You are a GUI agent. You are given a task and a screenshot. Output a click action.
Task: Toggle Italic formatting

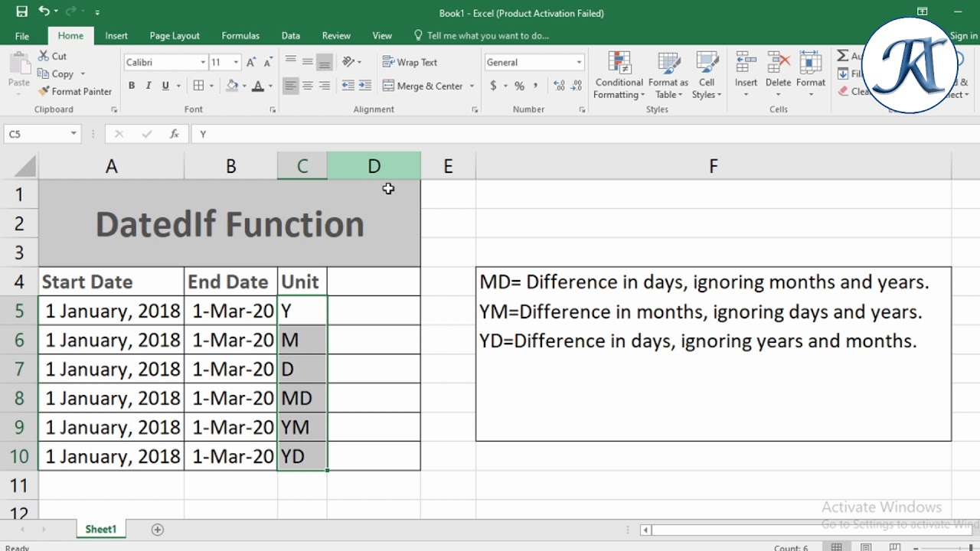149,86
